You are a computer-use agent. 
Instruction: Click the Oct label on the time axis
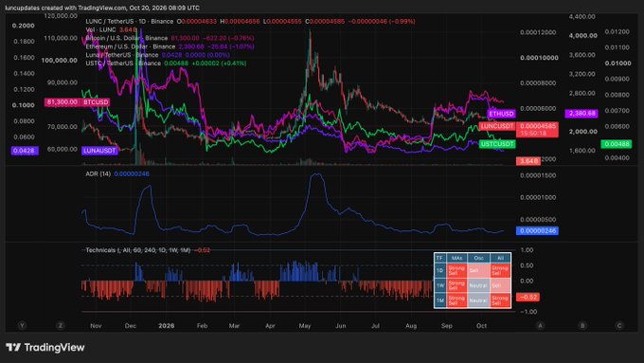coord(481,326)
